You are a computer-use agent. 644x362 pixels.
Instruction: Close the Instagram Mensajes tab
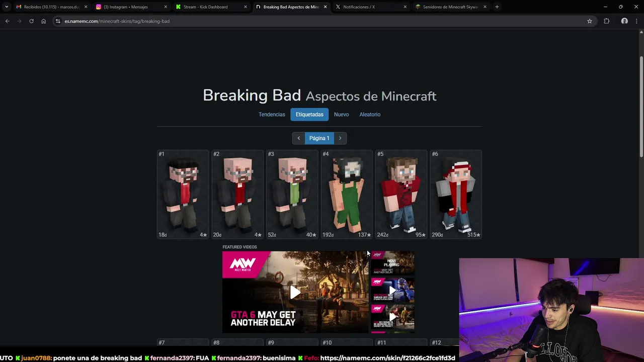tap(166, 7)
